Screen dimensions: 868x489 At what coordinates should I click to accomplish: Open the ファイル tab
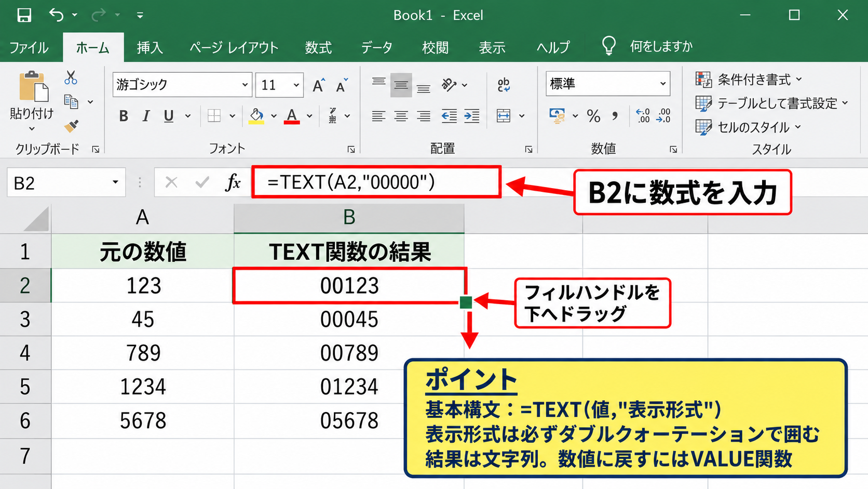[x=29, y=48]
